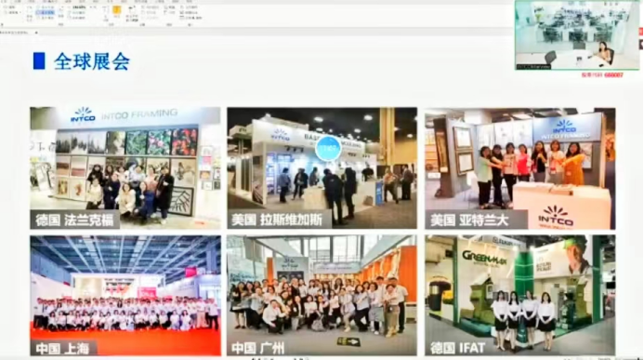
Task: Select the 德国 法兰克福 caption label
Action: click(74, 220)
